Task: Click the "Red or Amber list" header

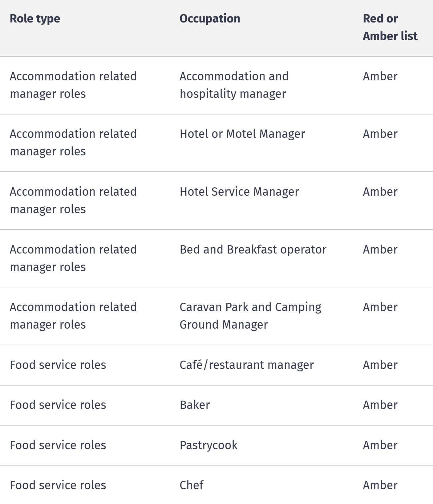Action: (390, 27)
